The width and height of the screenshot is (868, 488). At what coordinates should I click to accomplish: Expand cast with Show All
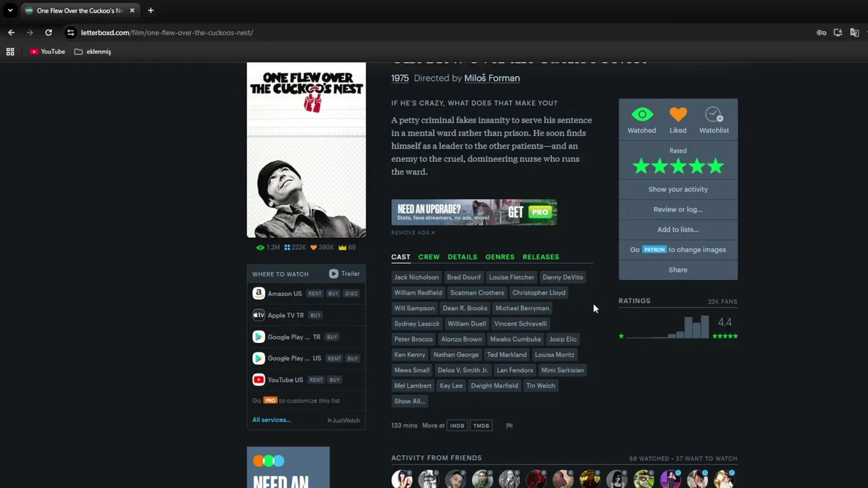[x=409, y=401]
